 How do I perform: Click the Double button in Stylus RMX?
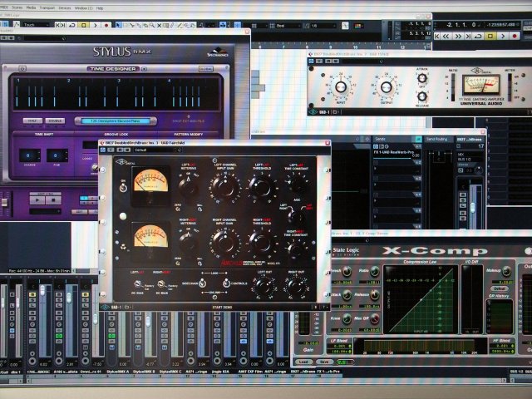coord(55,121)
